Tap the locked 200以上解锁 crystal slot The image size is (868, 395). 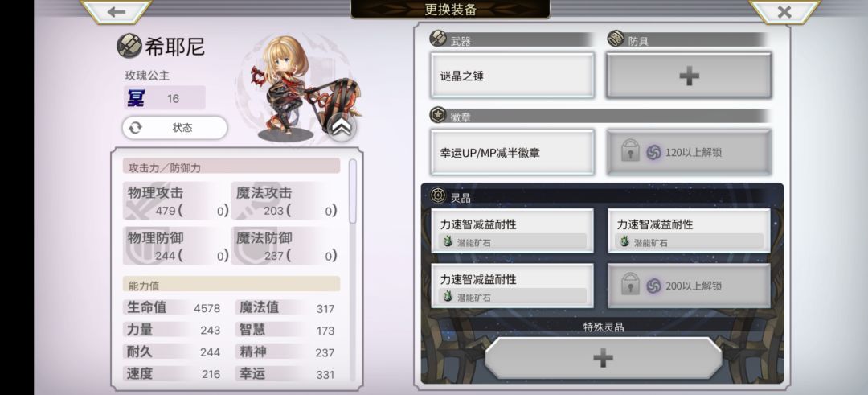click(689, 286)
